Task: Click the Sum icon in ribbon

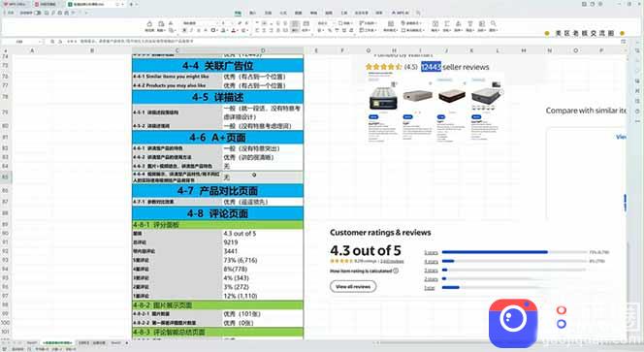Action: coord(447,24)
